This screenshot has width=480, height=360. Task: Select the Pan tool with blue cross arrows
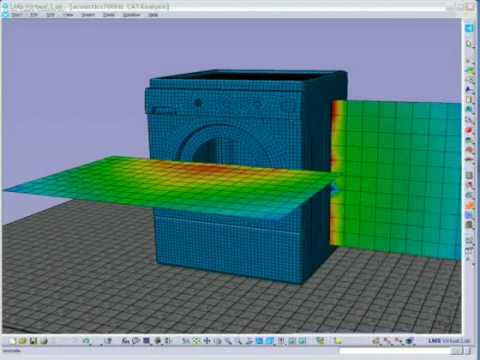click(x=207, y=341)
